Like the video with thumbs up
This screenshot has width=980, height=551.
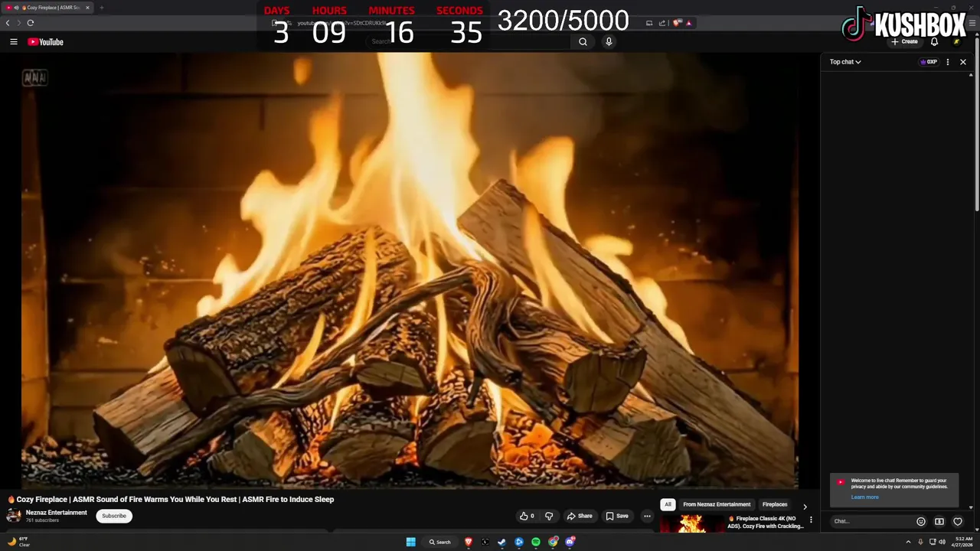[x=528, y=516]
